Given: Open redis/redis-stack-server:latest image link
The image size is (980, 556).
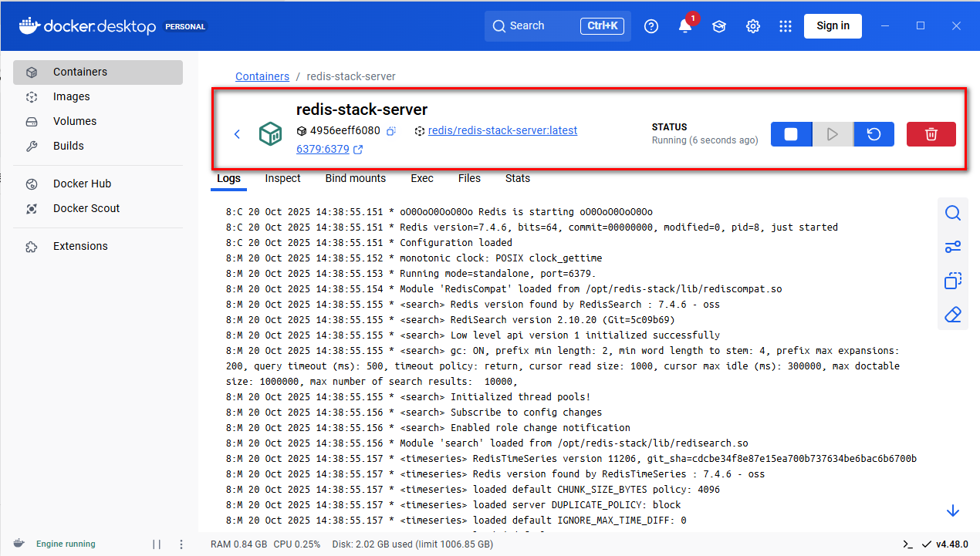Looking at the screenshot, I should pyautogui.click(x=502, y=130).
